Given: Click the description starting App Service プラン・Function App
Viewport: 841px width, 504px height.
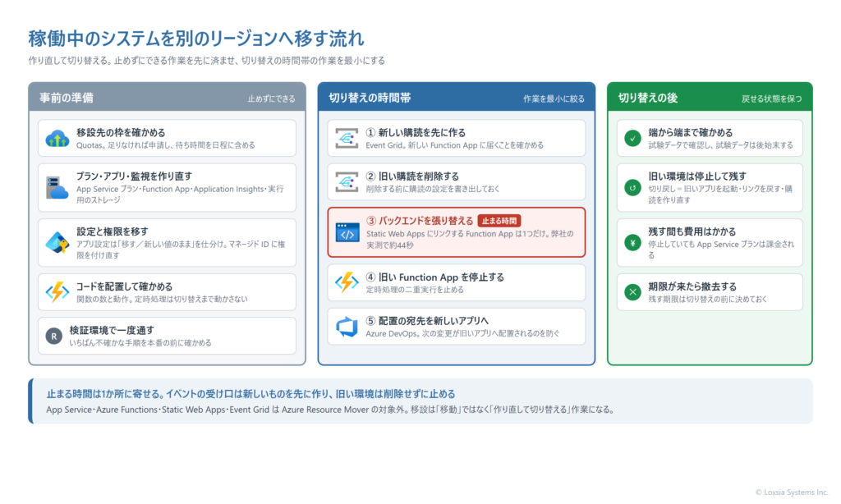Looking at the screenshot, I should point(181,194).
